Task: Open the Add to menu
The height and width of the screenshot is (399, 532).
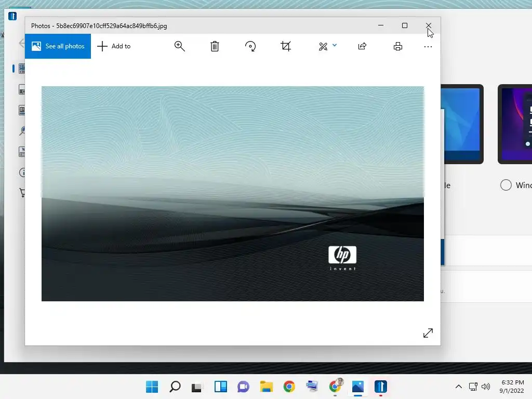Action: (x=114, y=46)
